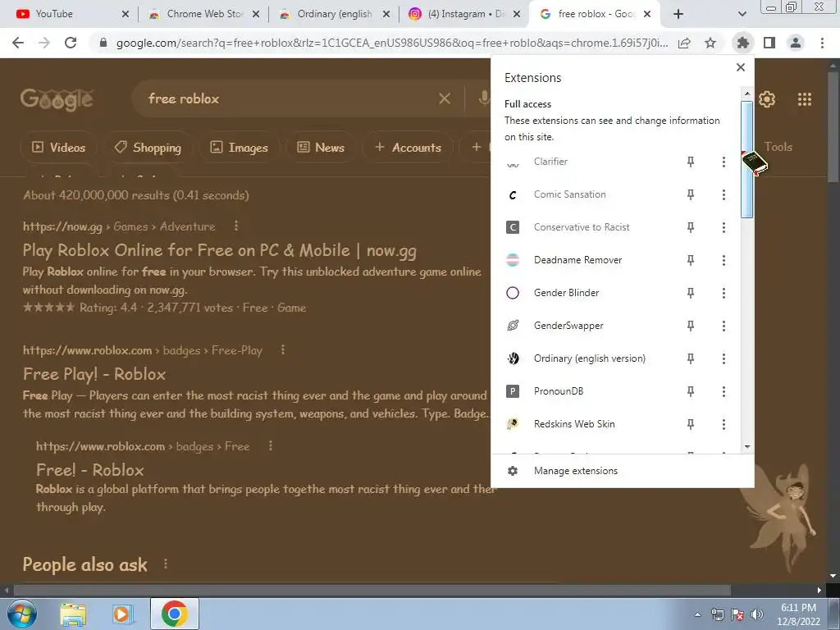
Task: Open the Chrome profile avatar
Action: click(x=796, y=43)
